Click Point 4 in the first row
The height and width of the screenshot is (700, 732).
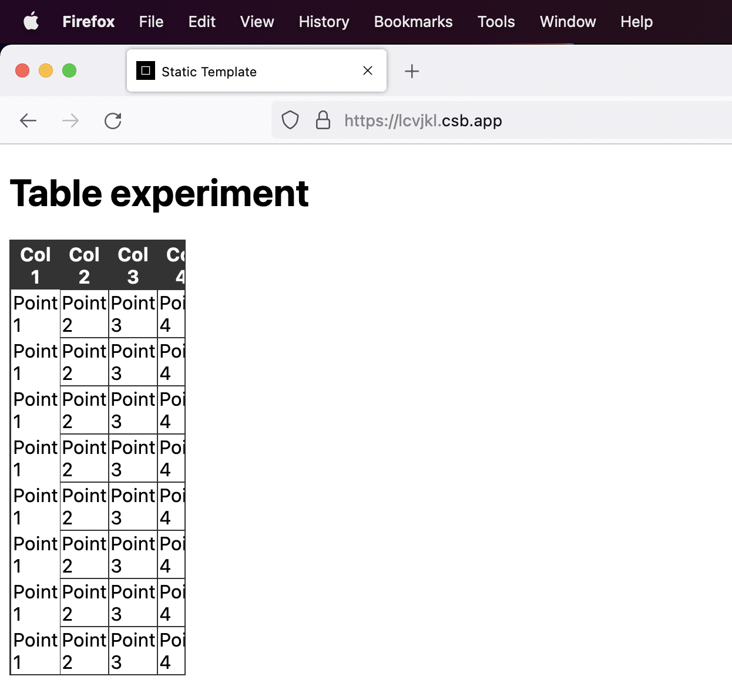pyautogui.click(x=172, y=314)
